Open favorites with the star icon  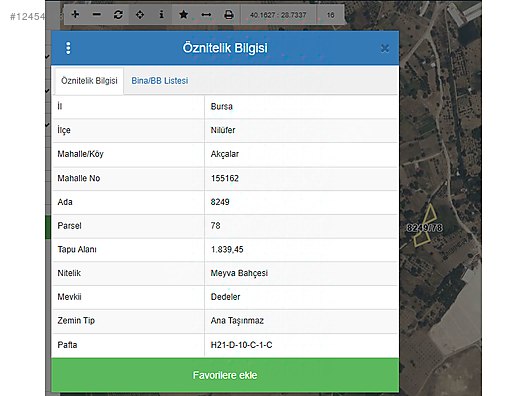184,14
